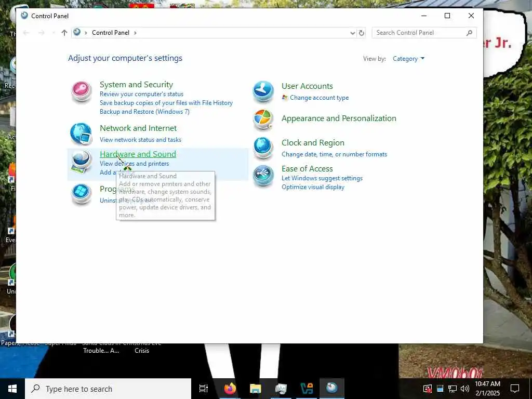532x399 pixels.
Task: Open the System and Security category icon
Action: click(82, 91)
